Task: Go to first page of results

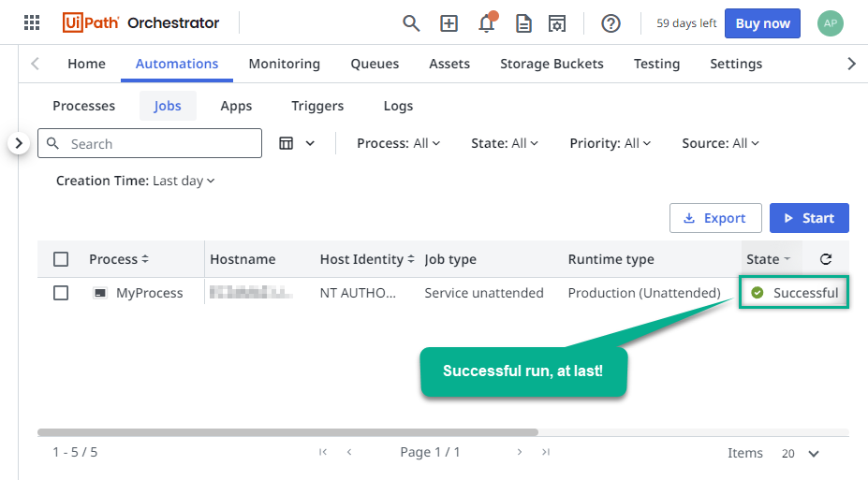Action: click(x=323, y=452)
